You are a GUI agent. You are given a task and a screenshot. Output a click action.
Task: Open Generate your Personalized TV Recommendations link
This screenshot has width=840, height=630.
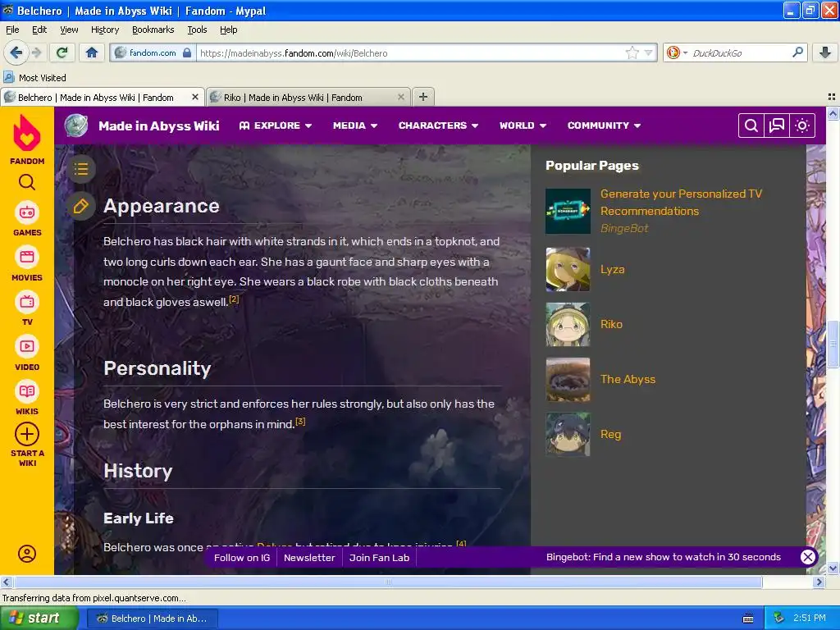pos(681,203)
